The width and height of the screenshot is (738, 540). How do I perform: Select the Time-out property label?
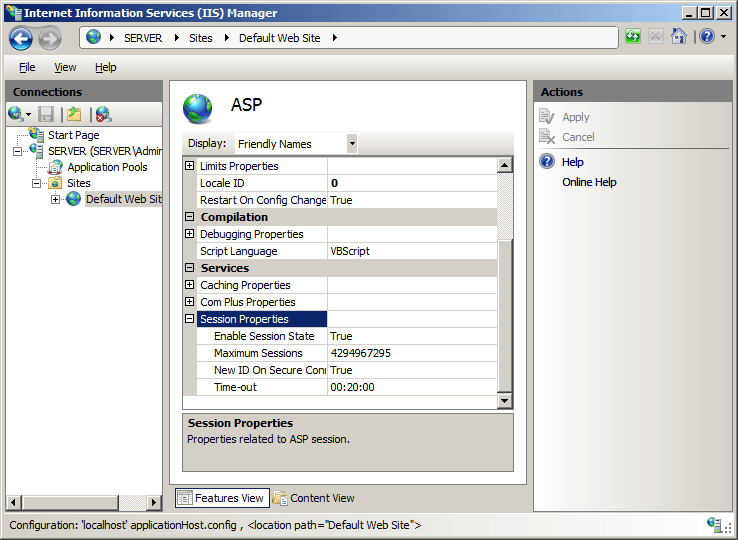[x=235, y=387]
